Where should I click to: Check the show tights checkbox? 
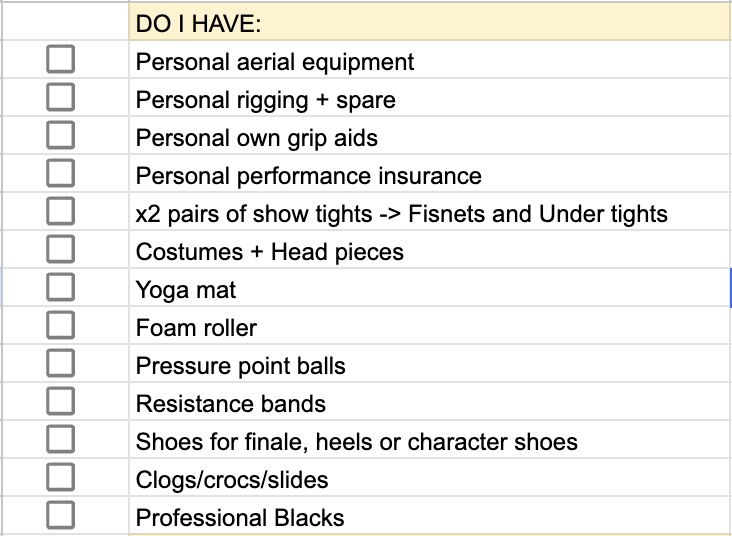(x=61, y=211)
